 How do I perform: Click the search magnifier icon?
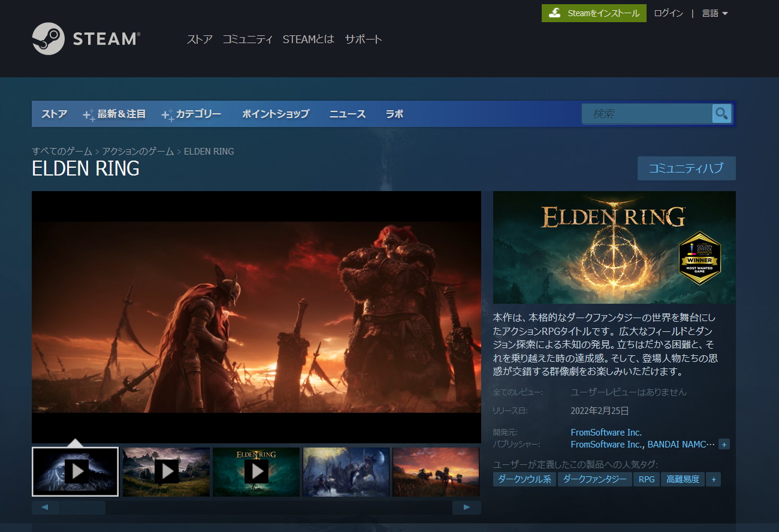tap(721, 113)
